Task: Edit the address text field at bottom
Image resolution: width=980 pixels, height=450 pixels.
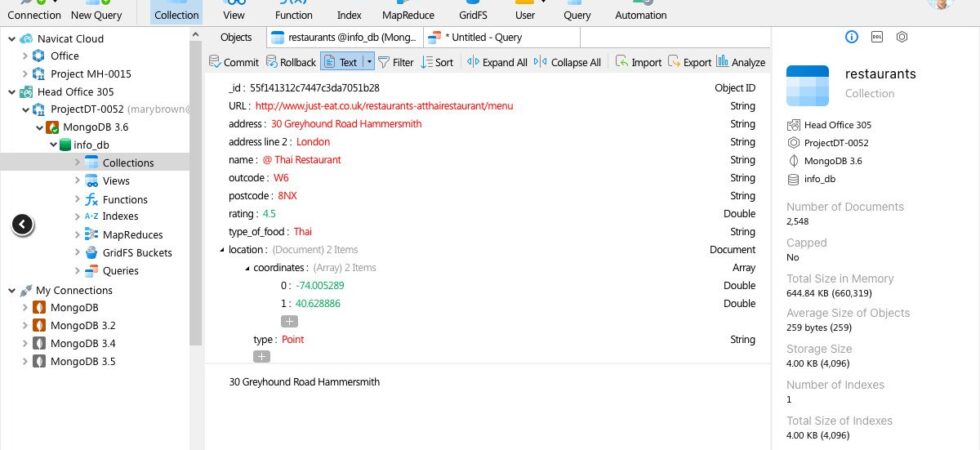Action: click(488, 382)
